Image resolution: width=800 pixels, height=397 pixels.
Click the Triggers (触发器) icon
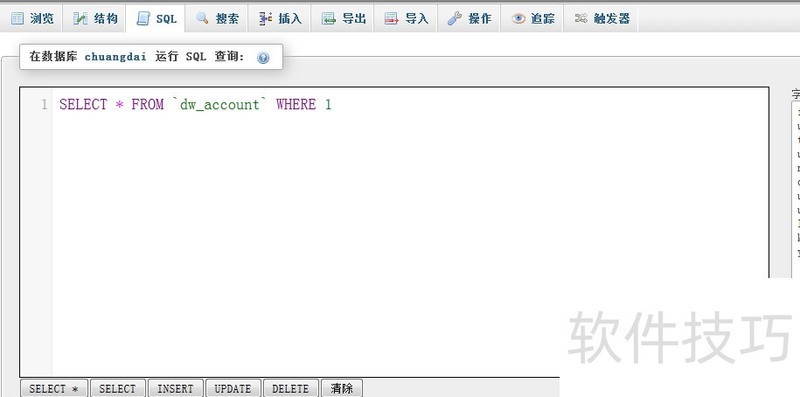[x=581, y=19]
